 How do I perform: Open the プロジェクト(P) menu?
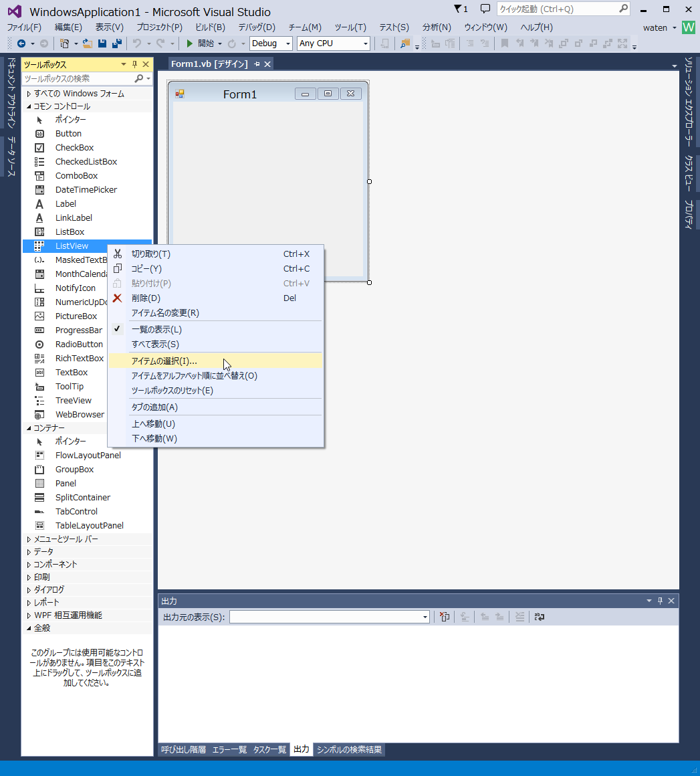[159, 27]
